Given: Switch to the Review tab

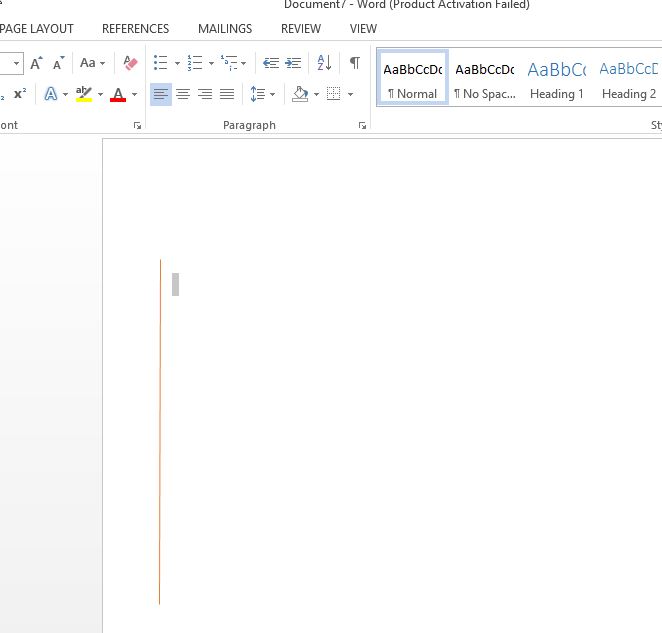Looking at the screenshot, I should pyautogui.click(x=301, y=29).
